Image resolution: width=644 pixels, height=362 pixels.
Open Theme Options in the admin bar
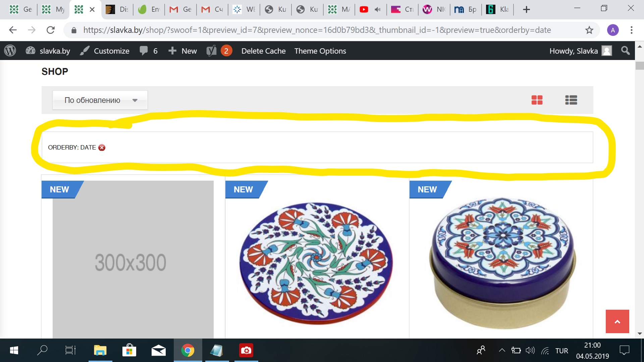pos(320,51)
